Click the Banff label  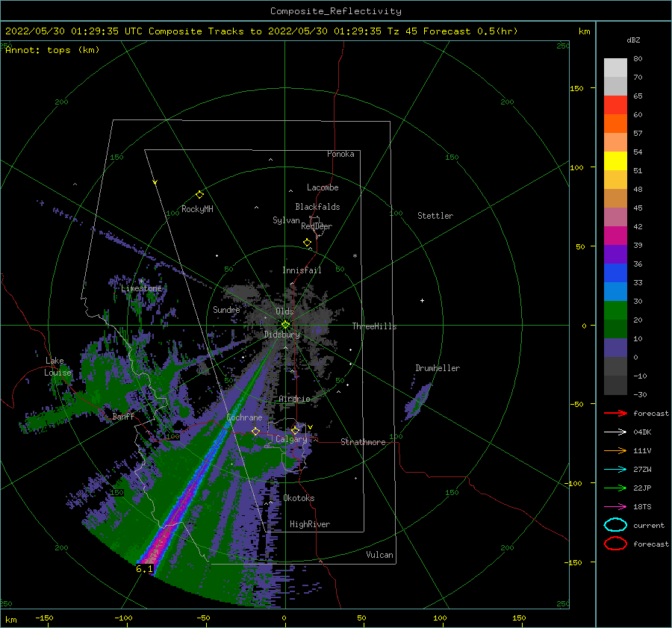(x=123, y=416)
